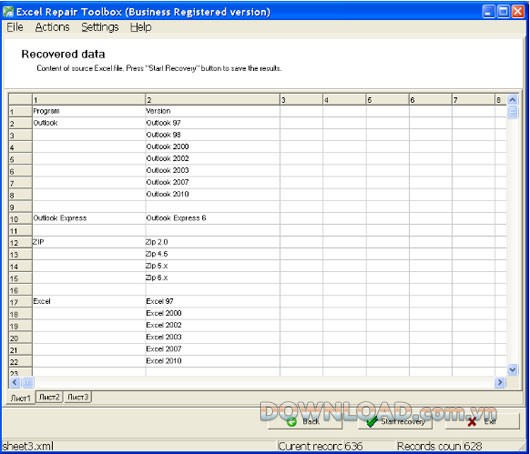This screenshot has height=454, width=530.
Task: Click the vertical scrollbar down arrow
Action: click(512, 369)
